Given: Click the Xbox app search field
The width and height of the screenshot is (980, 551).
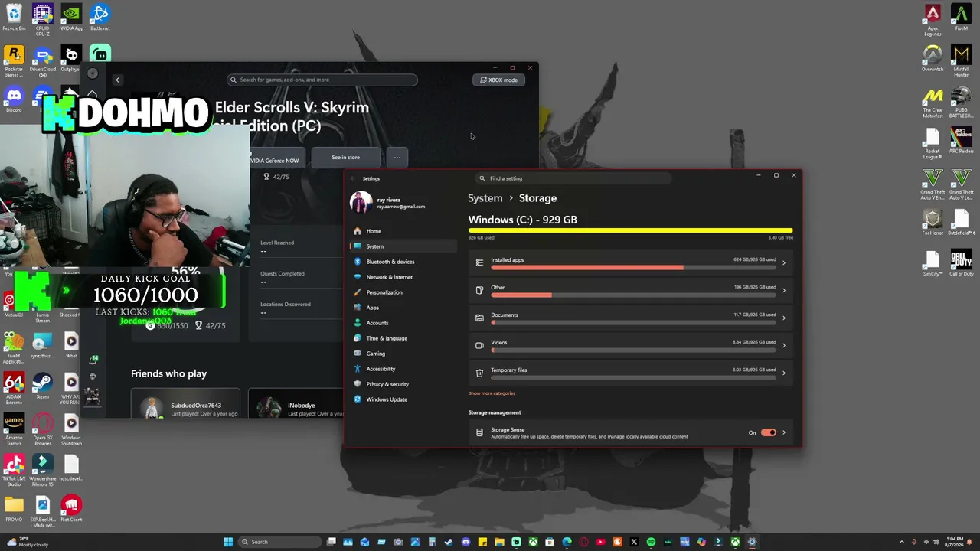Looking at the screenshot, I should [x=322, y=80].
